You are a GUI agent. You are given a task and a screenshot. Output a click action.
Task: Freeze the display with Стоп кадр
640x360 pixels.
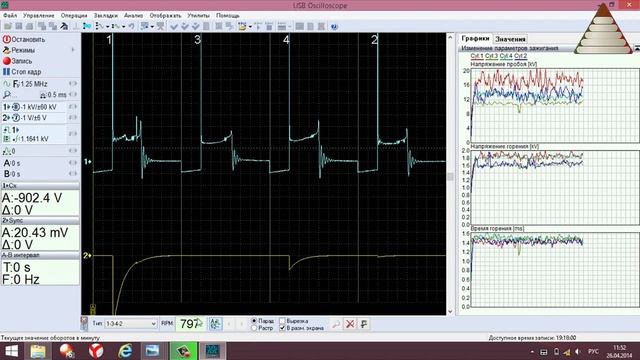pos(22,72)
